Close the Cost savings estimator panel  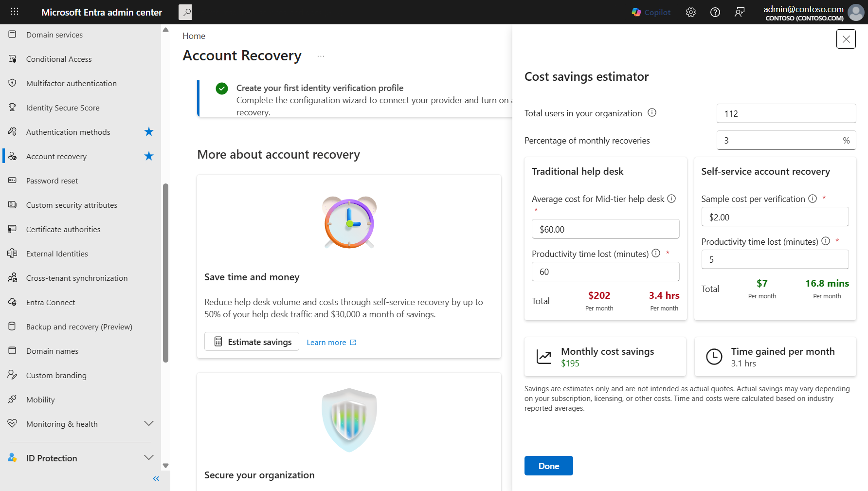point(846,39)
